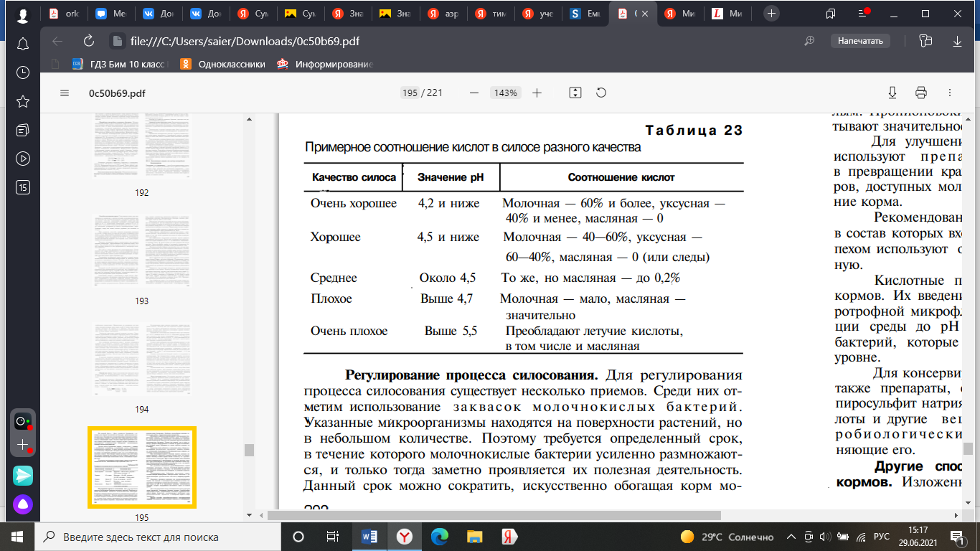Click the fit to page icon
This screenshot has width=980, height=551.
[575, 93]
